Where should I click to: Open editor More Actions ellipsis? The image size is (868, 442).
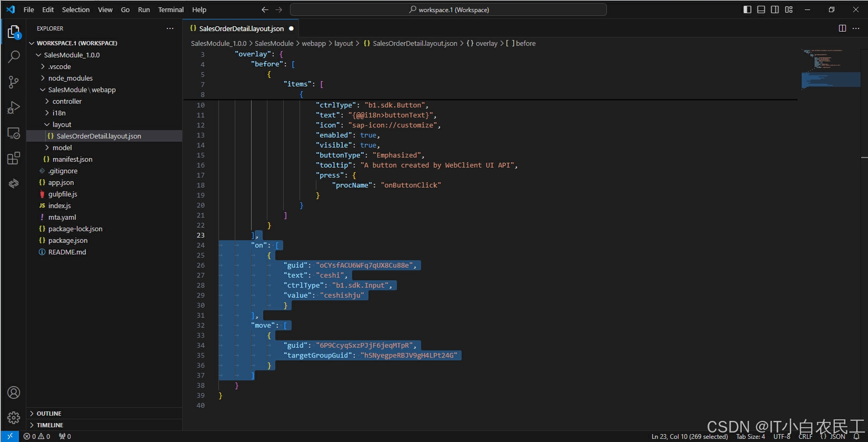(x=856, y=28)
